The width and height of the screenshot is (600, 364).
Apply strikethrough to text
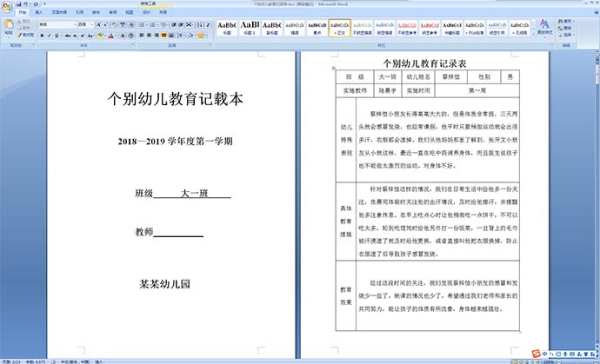click(67, 36)
